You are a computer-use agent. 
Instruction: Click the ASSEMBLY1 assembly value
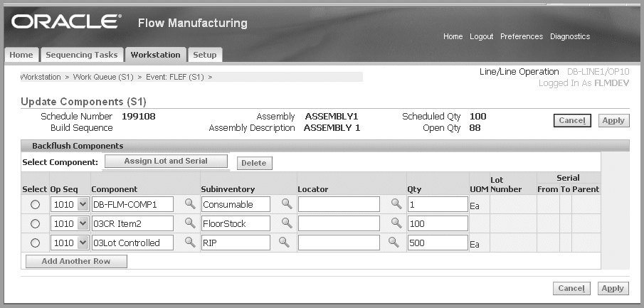[x=332, y=117]
